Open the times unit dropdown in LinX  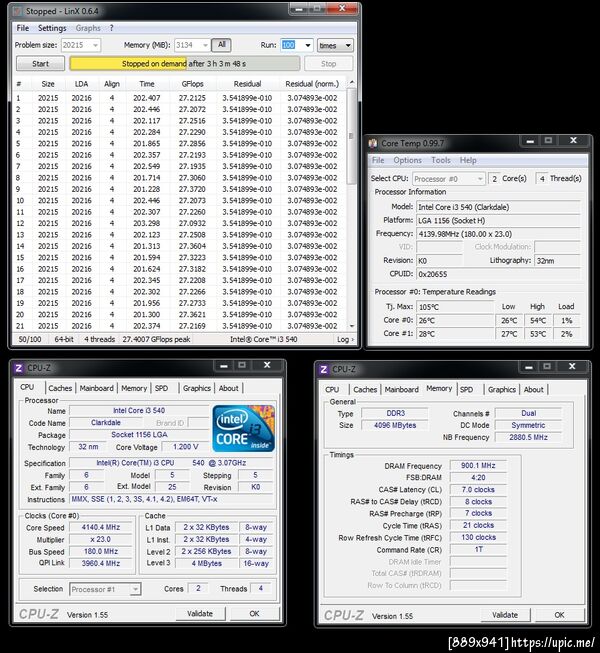coord(335,45)
